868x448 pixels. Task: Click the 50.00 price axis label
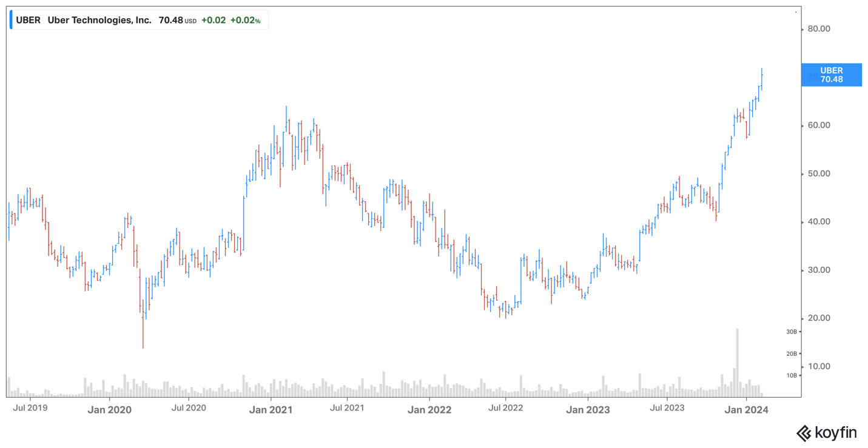(819, 173)
